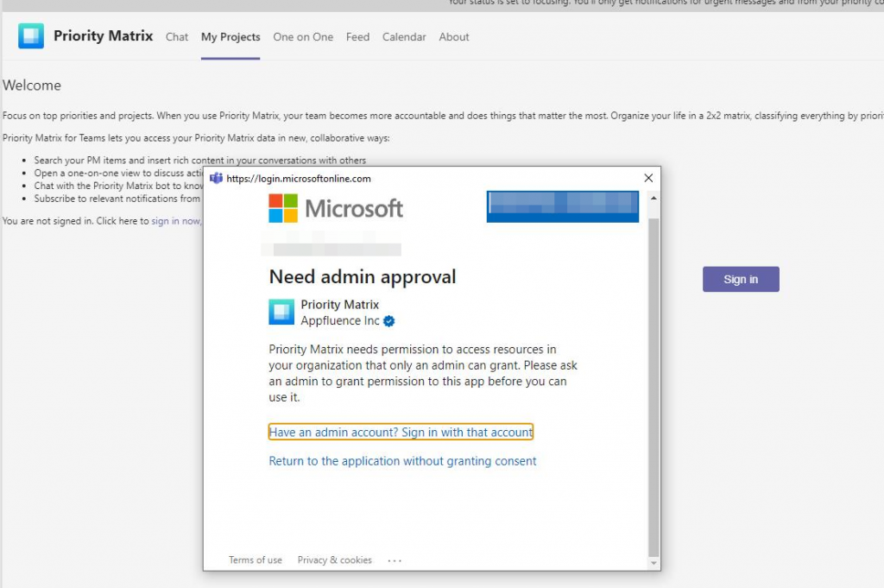
Task: Click the verified publisher badge next to Appfluence Inc
Action: pos(388,320)
